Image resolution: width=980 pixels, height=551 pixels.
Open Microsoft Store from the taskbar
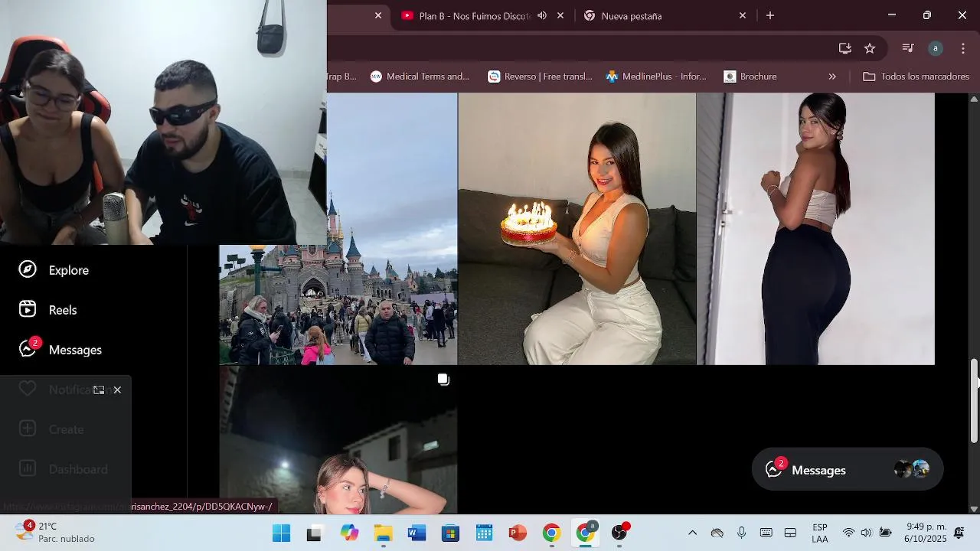click(450, 533)
